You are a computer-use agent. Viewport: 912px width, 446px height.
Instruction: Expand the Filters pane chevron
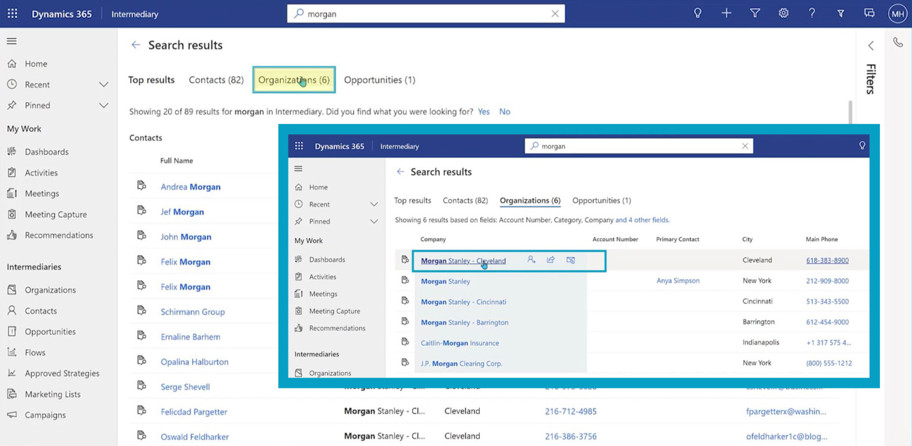[x=871, y=46]
